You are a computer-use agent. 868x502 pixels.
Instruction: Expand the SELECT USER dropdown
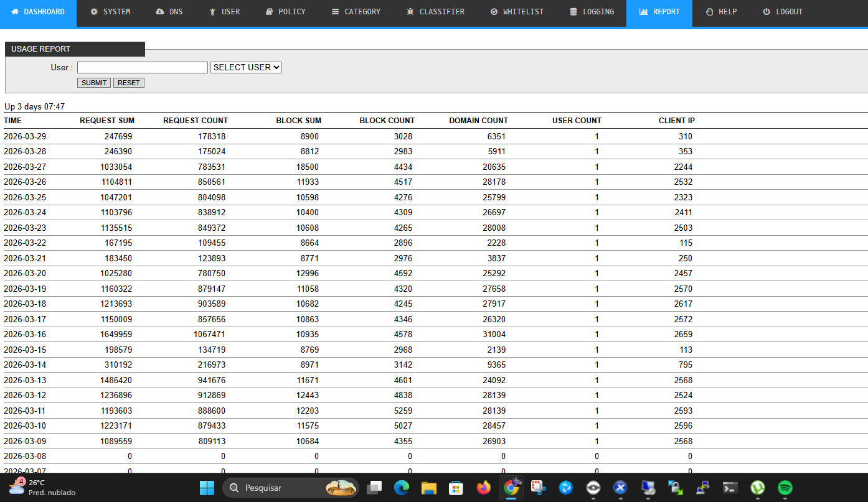coord(247,67)
